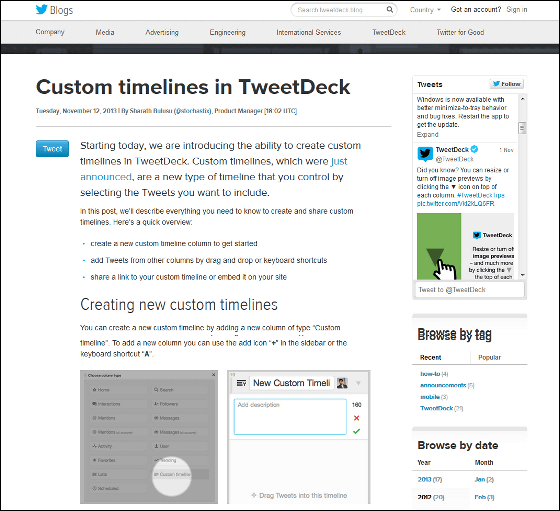
Task: Open the mobile tag link
Action: [x=430, y=397]
